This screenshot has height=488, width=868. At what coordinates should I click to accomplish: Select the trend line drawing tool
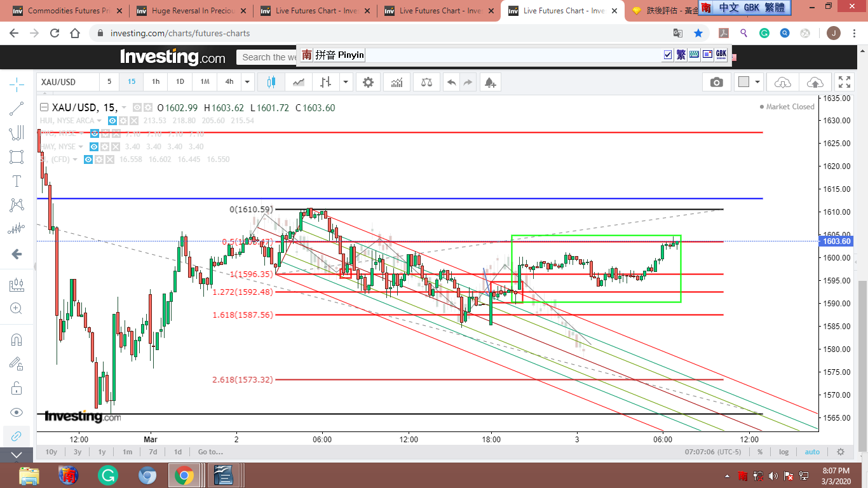17,109
